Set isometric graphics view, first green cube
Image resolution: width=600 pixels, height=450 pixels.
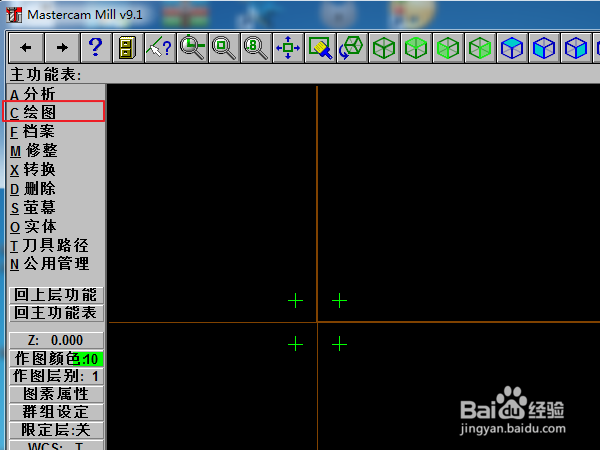(384, 48)
